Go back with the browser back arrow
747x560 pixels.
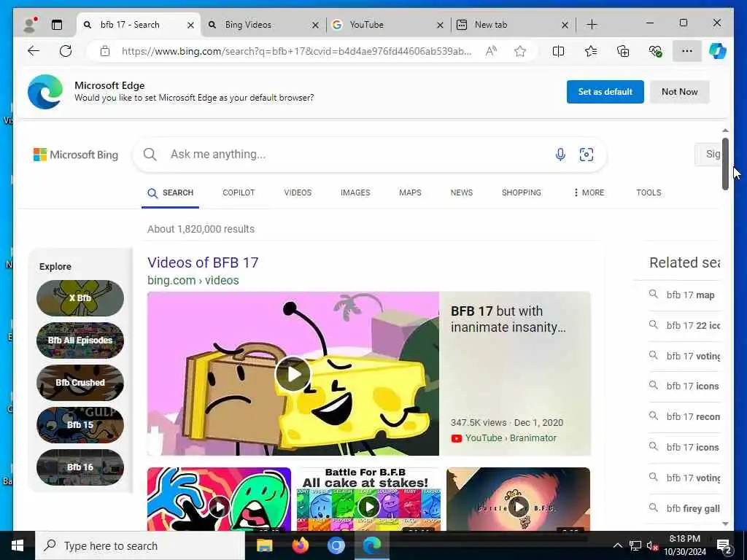(x=34, y=51)
